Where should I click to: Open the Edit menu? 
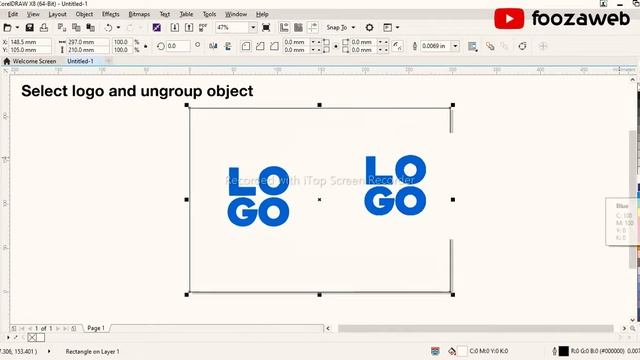click(x=13, y=14)
